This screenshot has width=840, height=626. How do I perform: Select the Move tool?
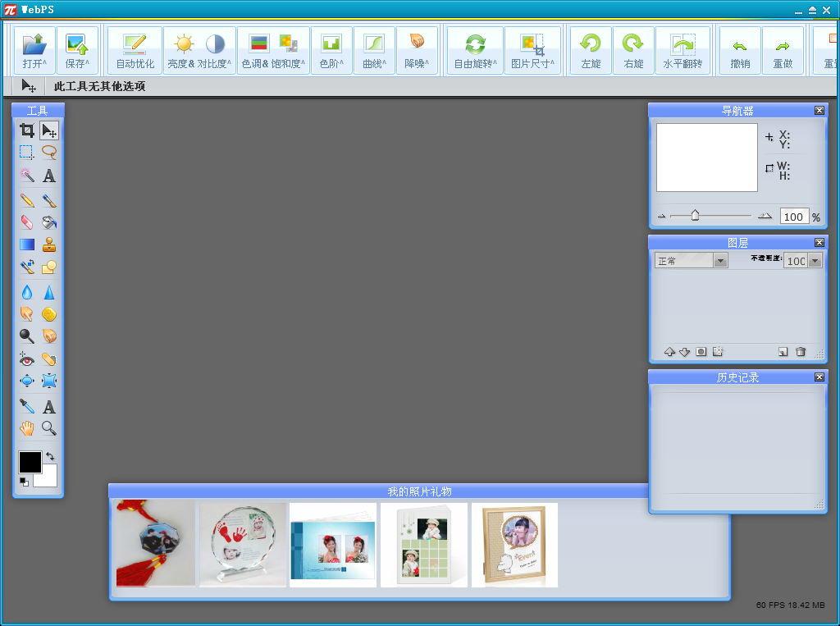click(x=49, y=130)
